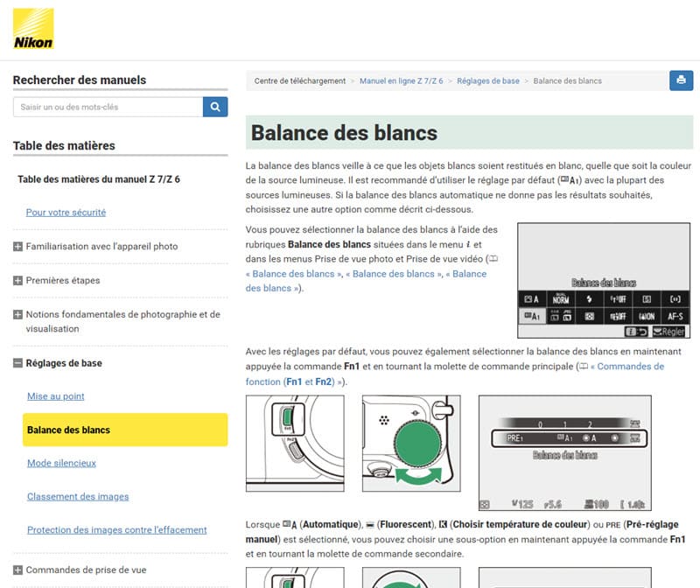Click the Balance des blancs breadcrumb text
Screen dimensions: 700x588
[567, 80]
